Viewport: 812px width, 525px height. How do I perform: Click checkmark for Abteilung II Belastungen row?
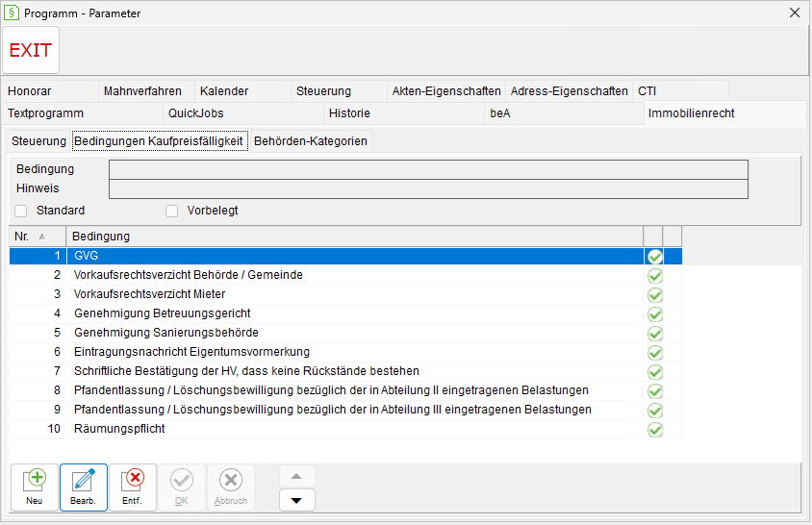(x=655, y=390)
